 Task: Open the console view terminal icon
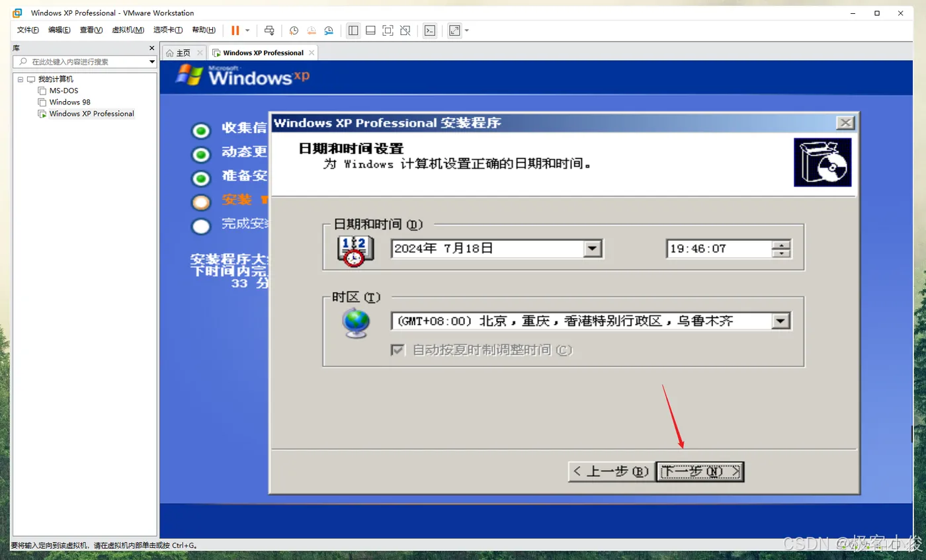[x=430, y=30]
